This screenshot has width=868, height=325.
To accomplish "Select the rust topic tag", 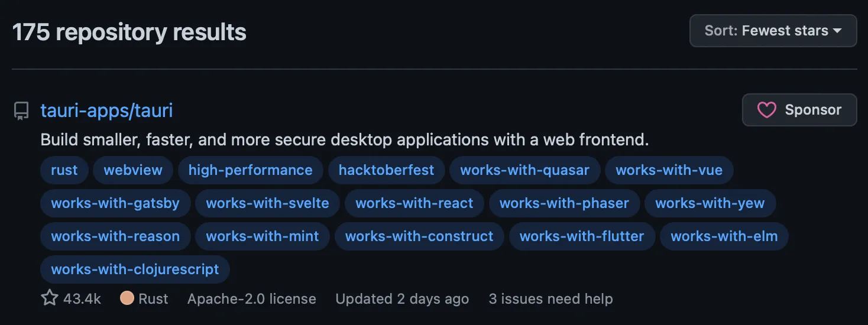I will (x=64, y=170).
